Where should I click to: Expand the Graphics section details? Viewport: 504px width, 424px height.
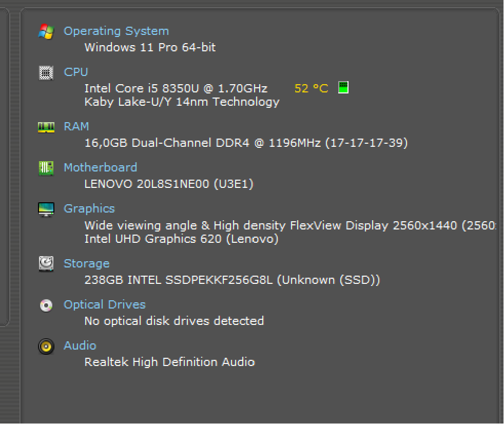[x=89, y=208]
